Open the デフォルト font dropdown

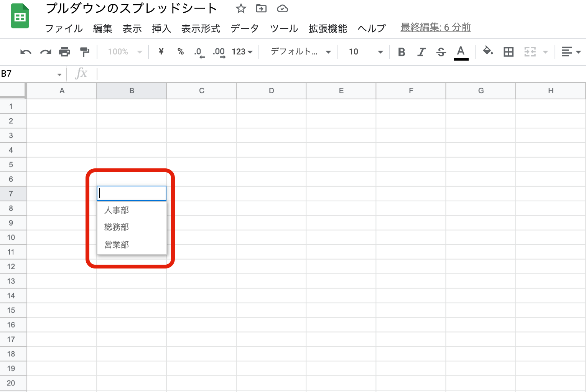point(301,52)
